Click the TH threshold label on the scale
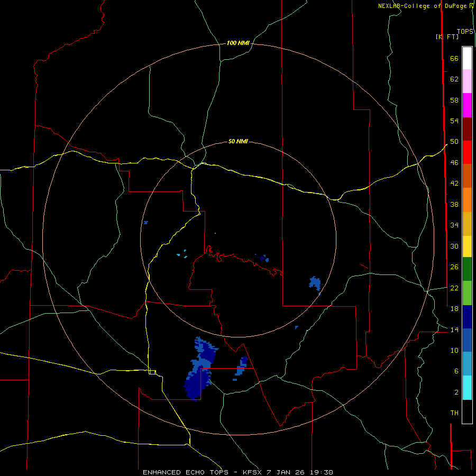Image resolution: width=476 pixels, height=476 pixels. [x=454, y=413]
